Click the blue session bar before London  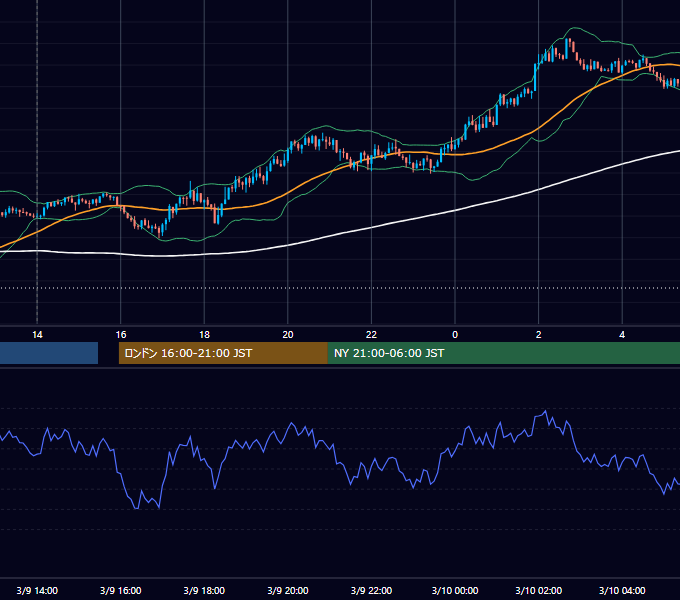tap(49, 353)
